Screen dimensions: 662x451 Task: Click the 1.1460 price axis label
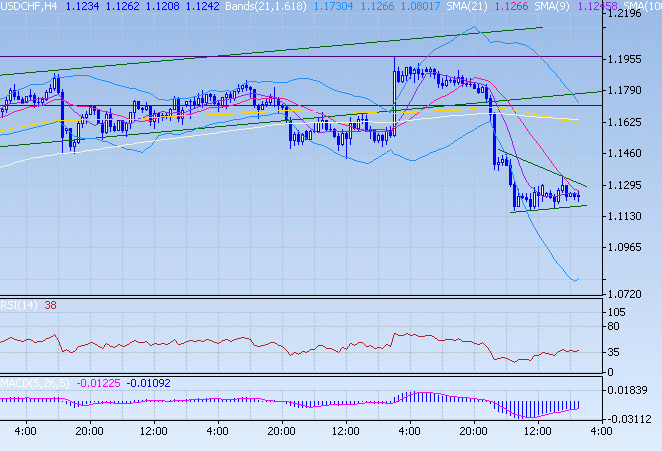point(625,153)
